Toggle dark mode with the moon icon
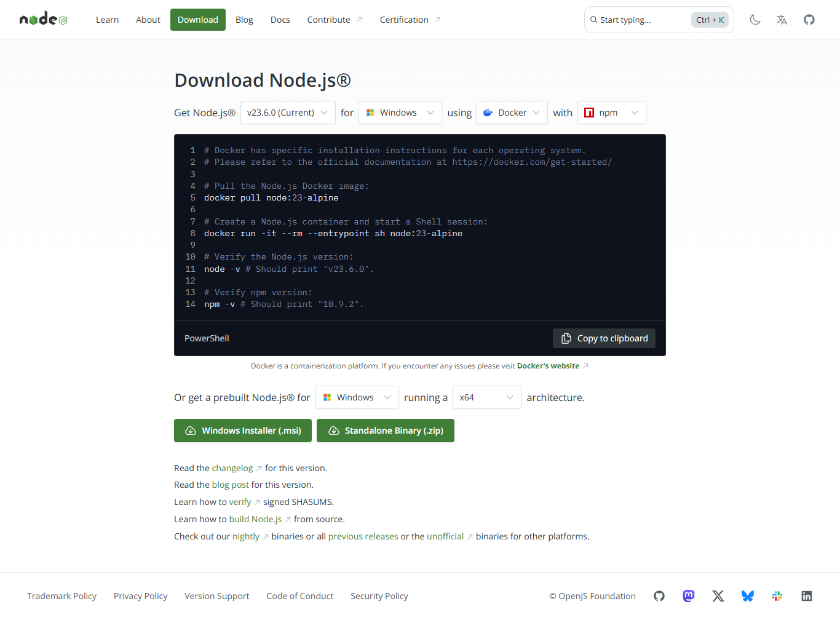Screen dimensions: 840x620 (755, 19)
